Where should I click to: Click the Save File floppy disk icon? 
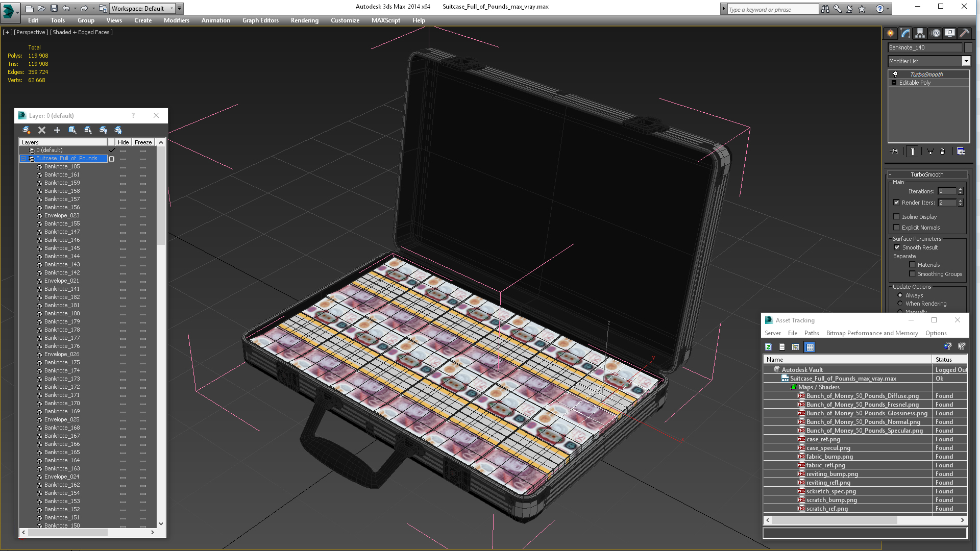(x=54, y=8)
